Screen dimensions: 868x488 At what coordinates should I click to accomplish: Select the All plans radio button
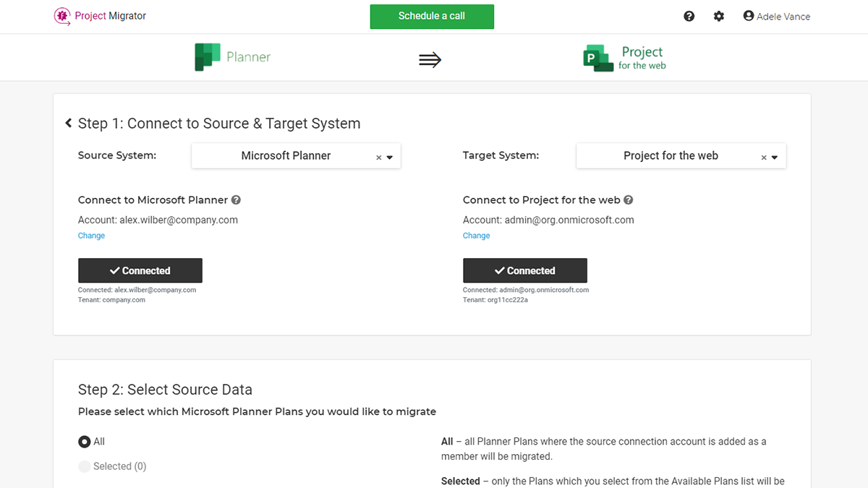83,441
